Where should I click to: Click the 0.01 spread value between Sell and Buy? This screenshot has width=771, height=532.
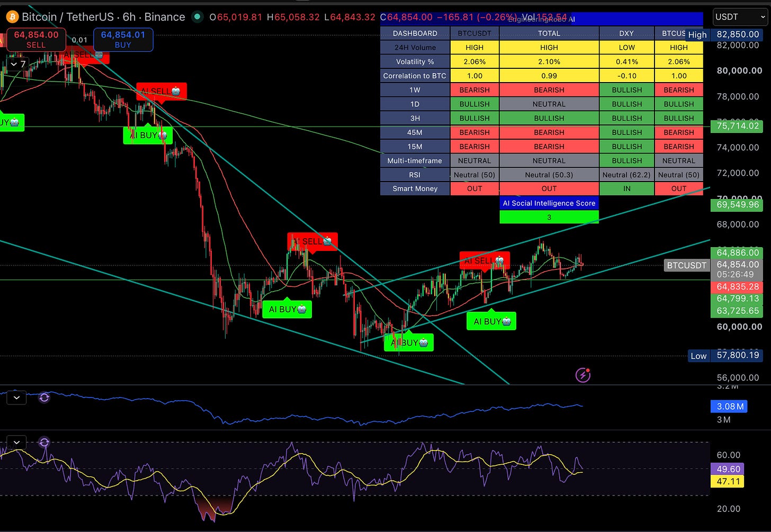coord(80,40)
